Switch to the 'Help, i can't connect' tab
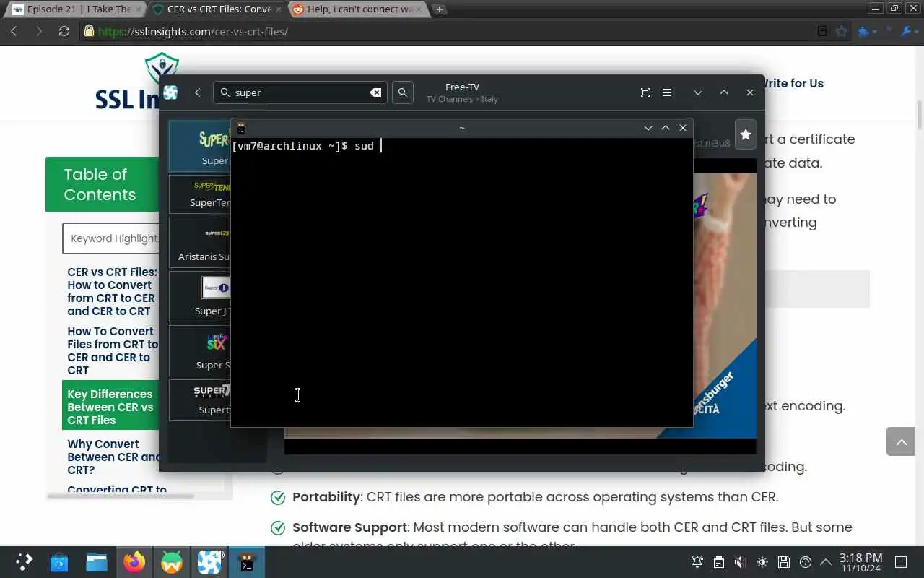Image resolution: width=924 pixels, height=578 pixels. point(357,9)
